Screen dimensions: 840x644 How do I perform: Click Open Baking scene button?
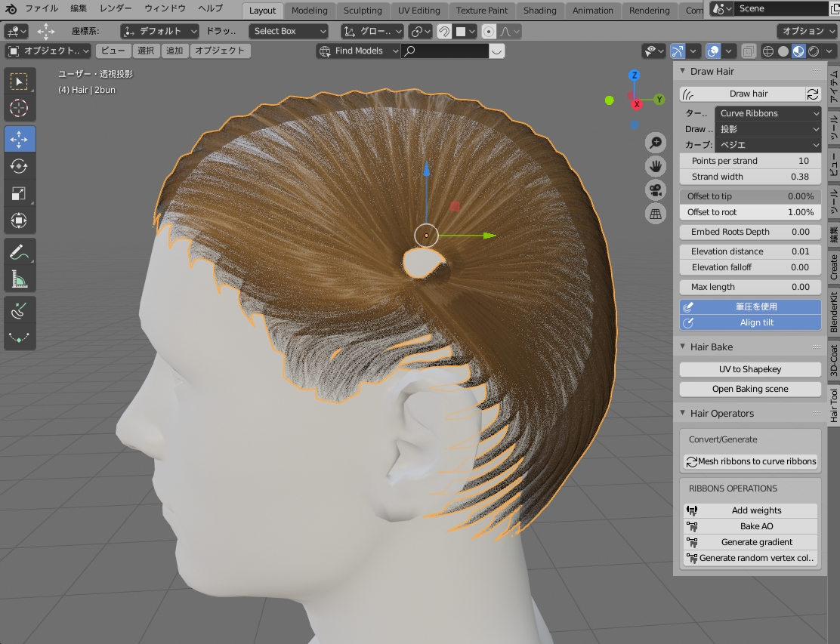coord(749,389)
